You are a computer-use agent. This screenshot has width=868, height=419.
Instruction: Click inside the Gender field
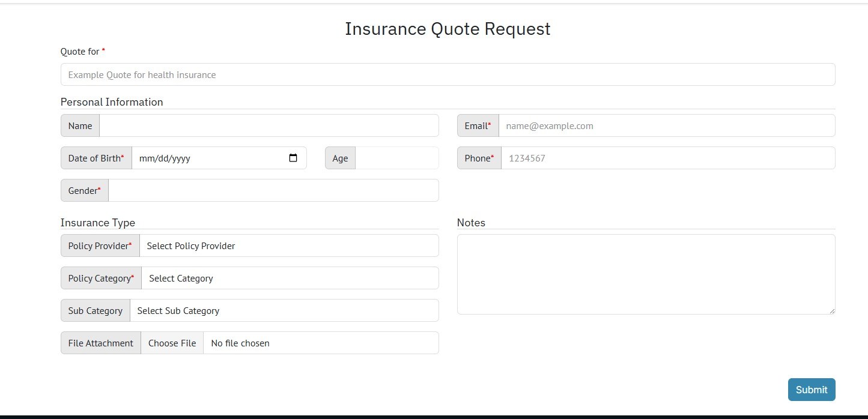[x=273, y=191]
